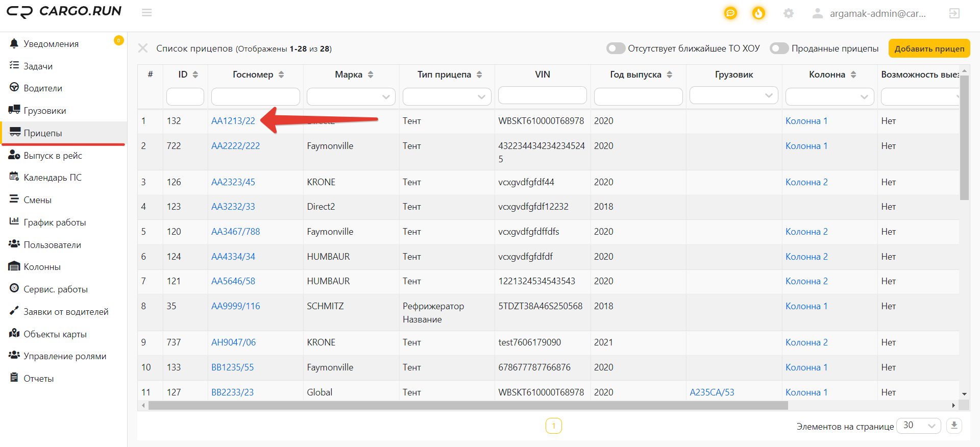Click the Добавить прицеп button
Image resolution: width=980 pixels, height=447 pixels.
(929, 48)
